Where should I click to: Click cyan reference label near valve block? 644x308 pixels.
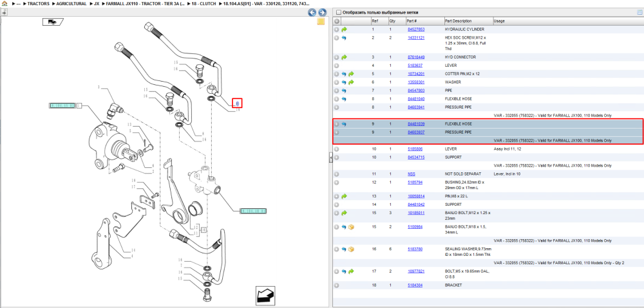click(253, 211)
